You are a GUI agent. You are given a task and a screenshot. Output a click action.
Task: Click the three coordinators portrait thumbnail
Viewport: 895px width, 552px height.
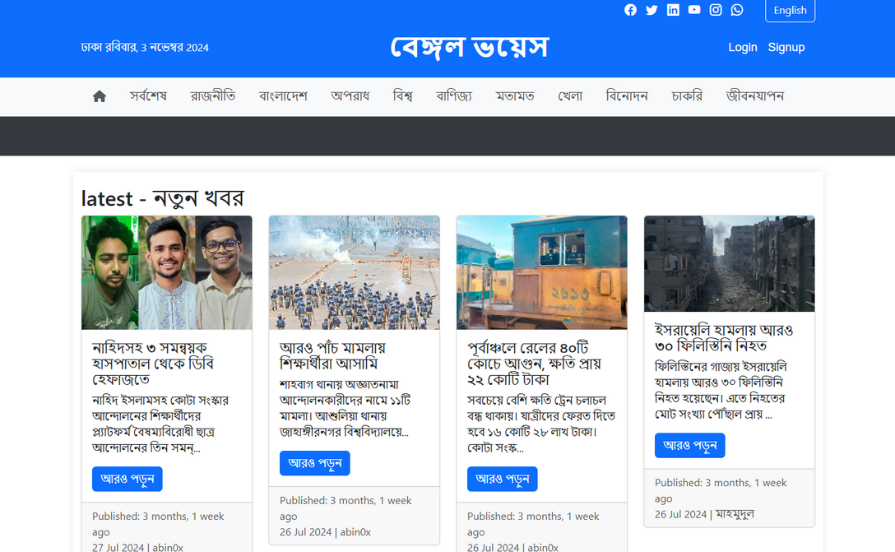pyautogui.click(x=167, y=272)
